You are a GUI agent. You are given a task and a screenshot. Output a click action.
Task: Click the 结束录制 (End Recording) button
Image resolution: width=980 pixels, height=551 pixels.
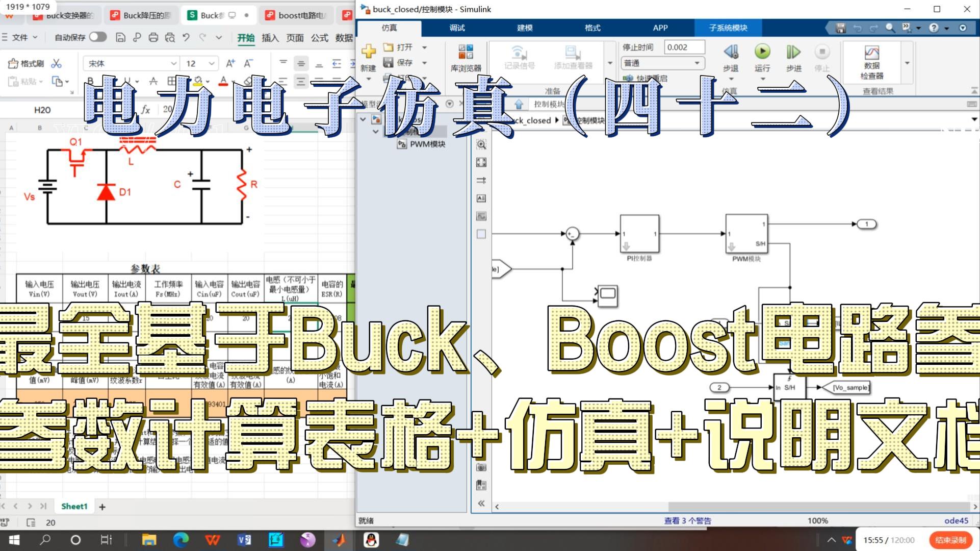click(950, 540)
